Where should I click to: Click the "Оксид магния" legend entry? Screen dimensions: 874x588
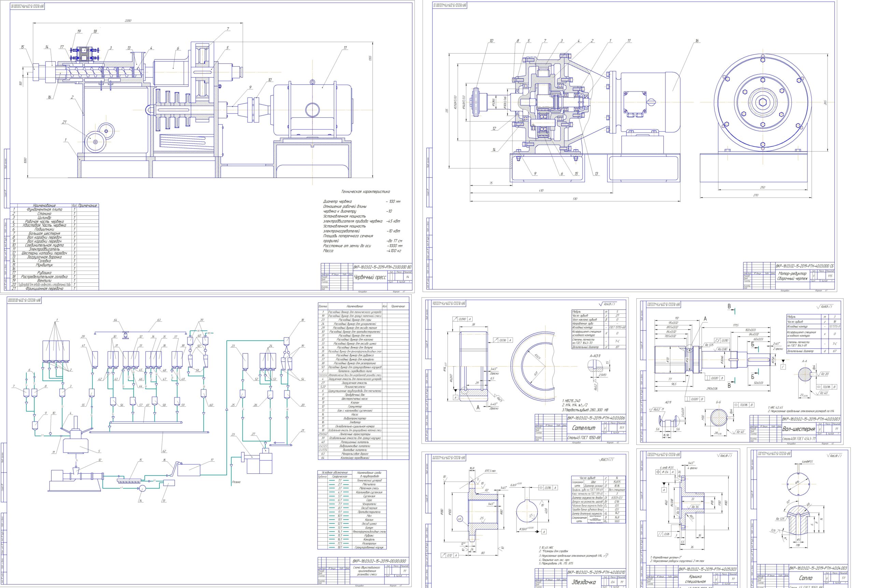click(x=369, y=508)
